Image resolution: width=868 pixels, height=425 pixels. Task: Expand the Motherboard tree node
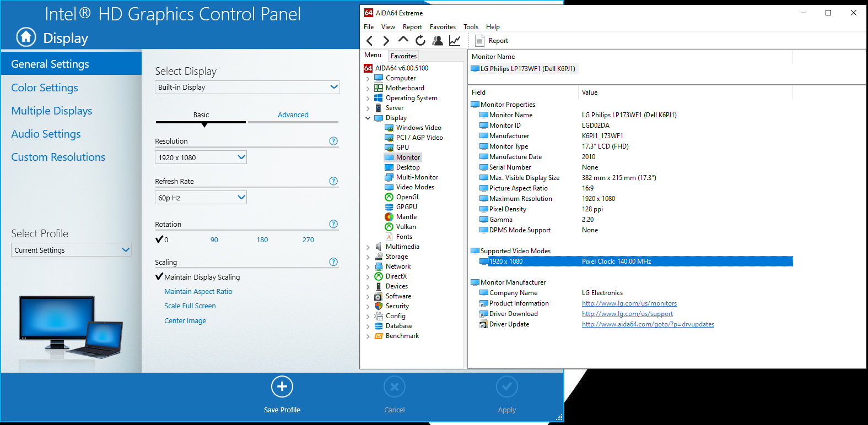(368, 89)
